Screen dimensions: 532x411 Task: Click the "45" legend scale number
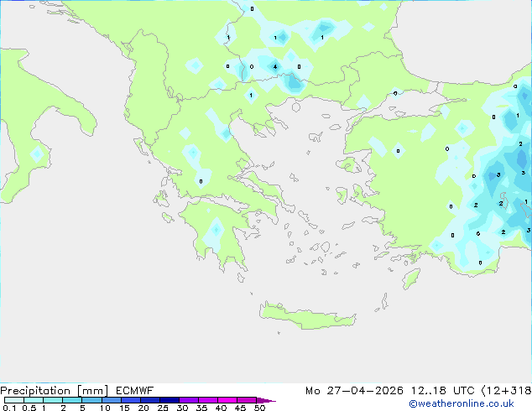(x=240, y=408)
